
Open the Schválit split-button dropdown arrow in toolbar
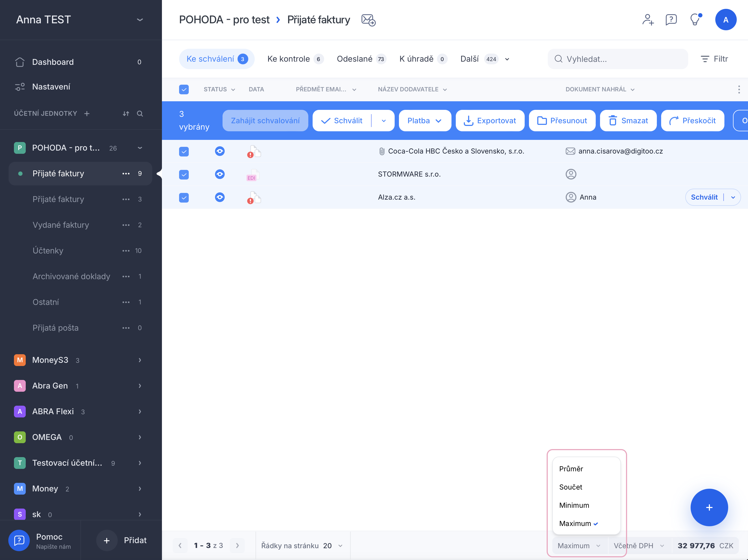tap(383, 121)
